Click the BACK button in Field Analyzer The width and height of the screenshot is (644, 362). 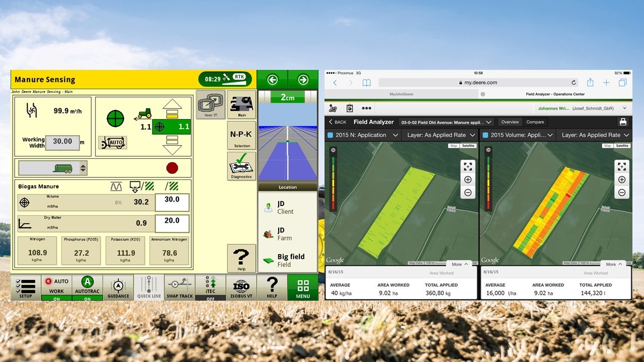338,122
